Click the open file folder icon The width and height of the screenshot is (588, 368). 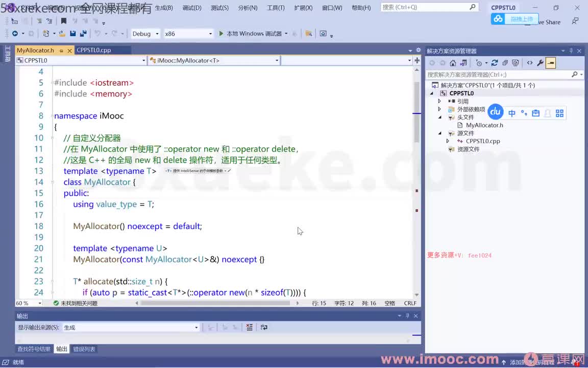62,33
